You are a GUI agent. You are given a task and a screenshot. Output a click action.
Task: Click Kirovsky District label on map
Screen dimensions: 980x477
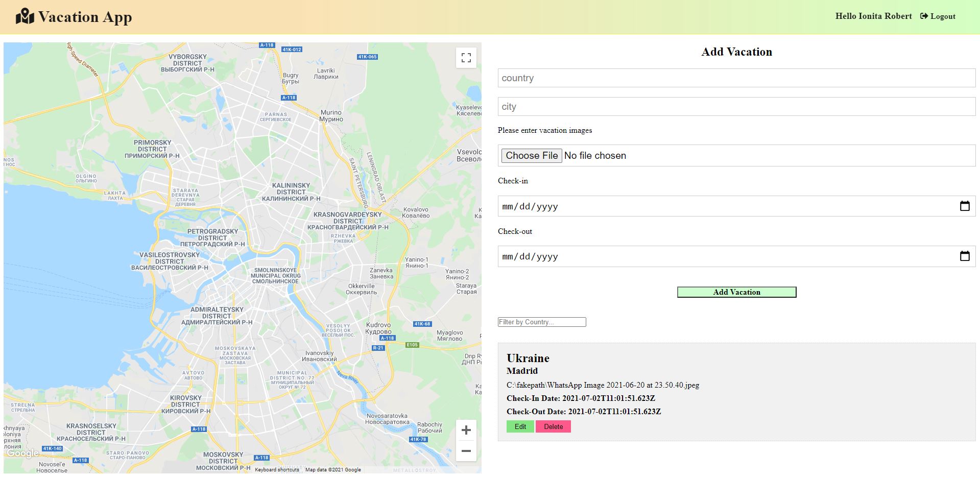[x=186, y=404]
